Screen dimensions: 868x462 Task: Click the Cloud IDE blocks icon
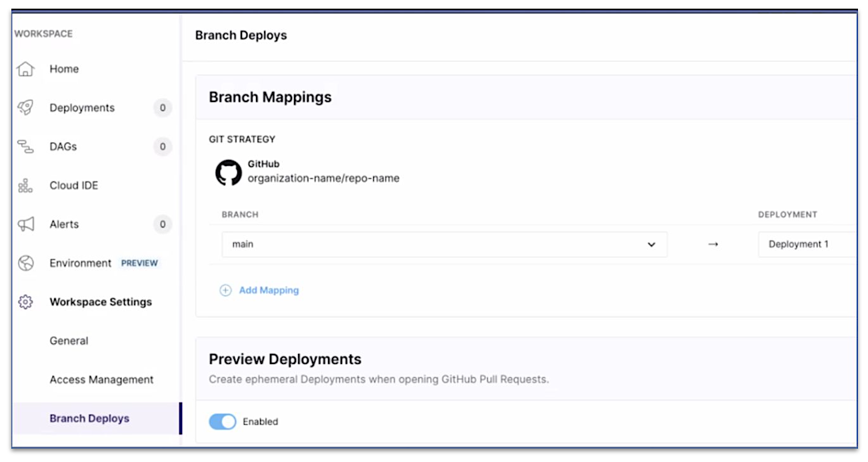(25, 185)
